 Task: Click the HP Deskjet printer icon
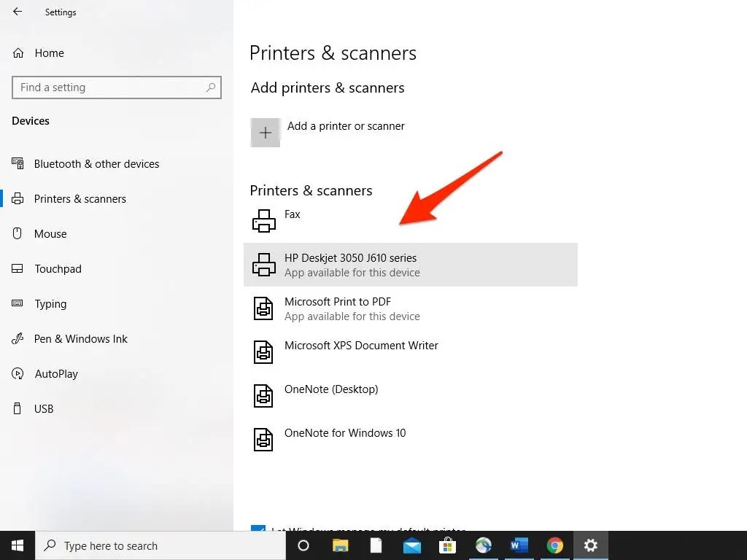(264, 265)
